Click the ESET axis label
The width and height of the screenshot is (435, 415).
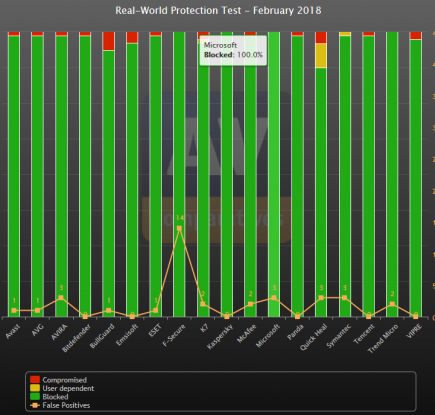(x=155, y=330)
